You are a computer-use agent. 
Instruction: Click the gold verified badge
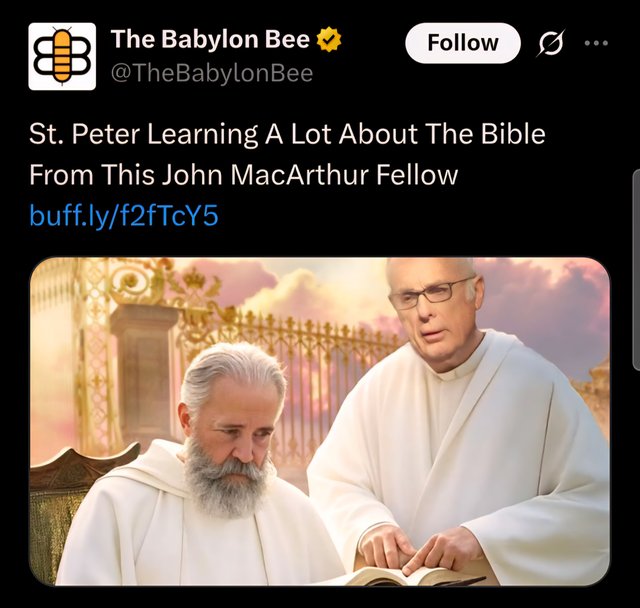pos(329,39)
